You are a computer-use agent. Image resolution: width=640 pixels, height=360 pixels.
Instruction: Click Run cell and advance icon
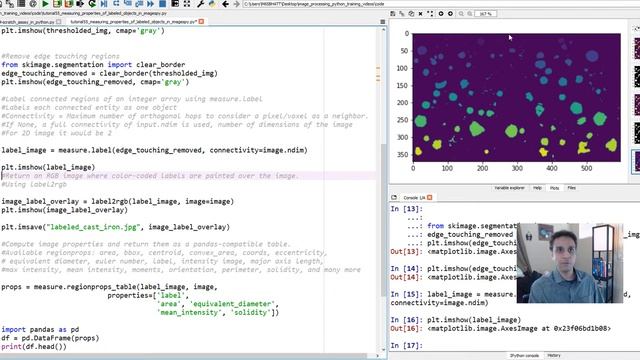point(69,4)
